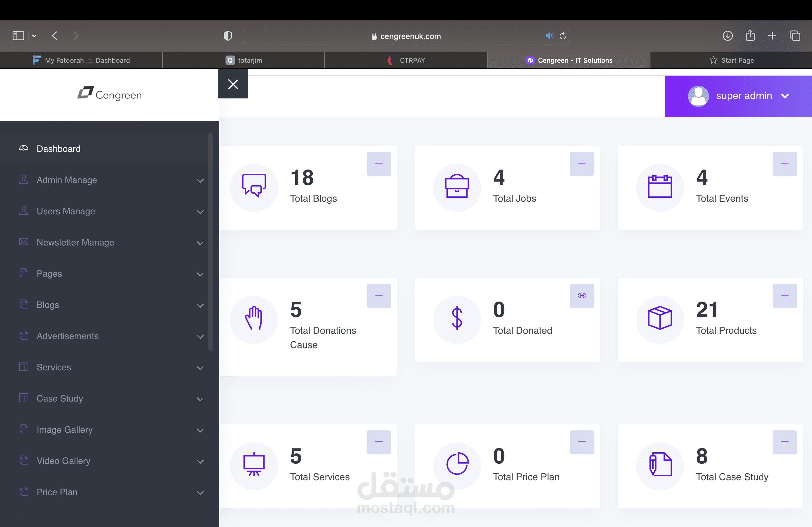This screenshot has height=527, width=812.
Task: Add a new service with plus button
Action: click(379, 442)
